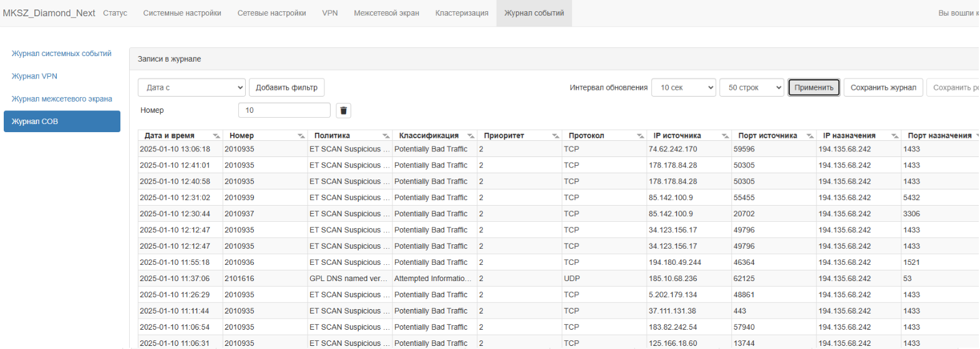Delete the Номер filter with trash icon
The height and width of the screenshot is (349, 980).
(343, 110)
